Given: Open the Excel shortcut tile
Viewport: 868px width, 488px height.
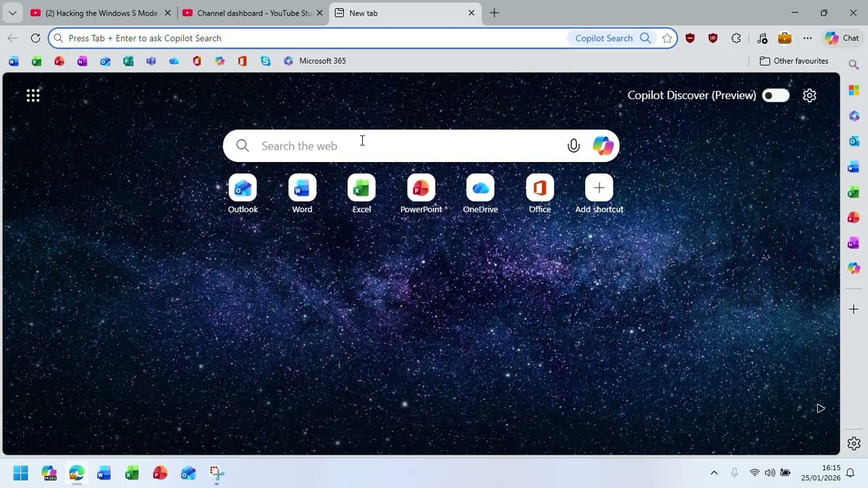Looking at the screenshot, I should coord(361,194).
